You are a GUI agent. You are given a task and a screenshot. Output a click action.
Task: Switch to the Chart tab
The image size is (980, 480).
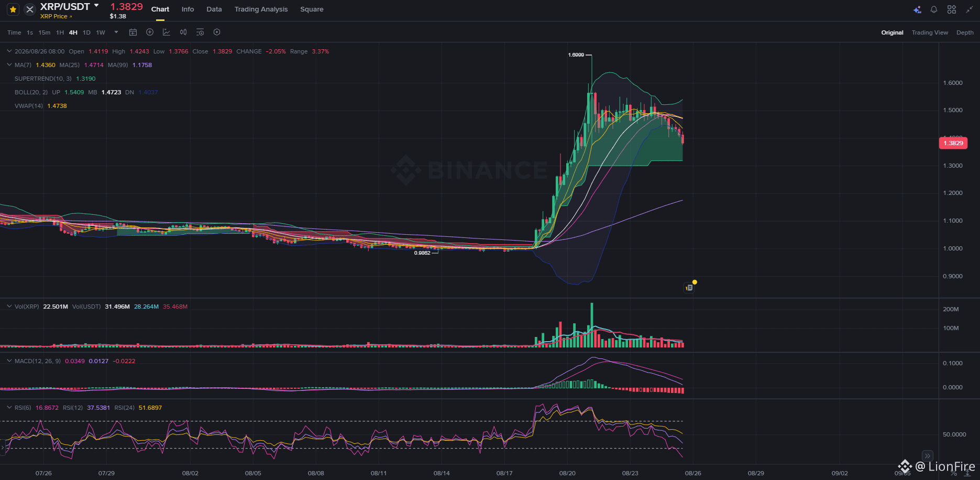pos(160,9)
